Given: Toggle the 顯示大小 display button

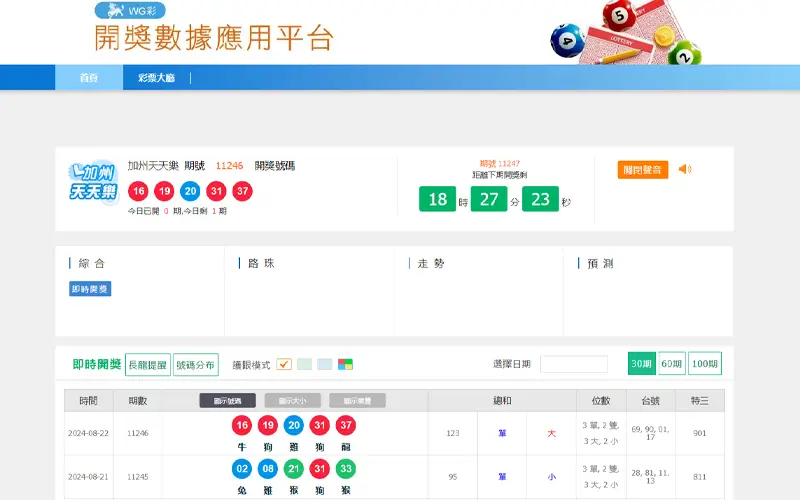Looking at the screenshot, I should (292, 401).
